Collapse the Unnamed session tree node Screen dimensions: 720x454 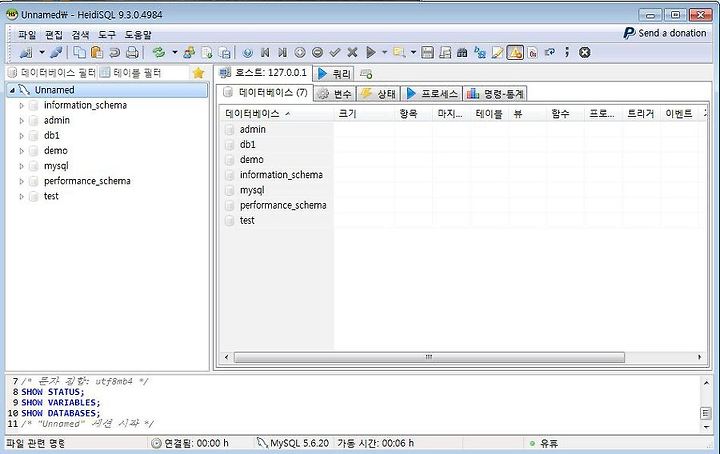(12, 90)
